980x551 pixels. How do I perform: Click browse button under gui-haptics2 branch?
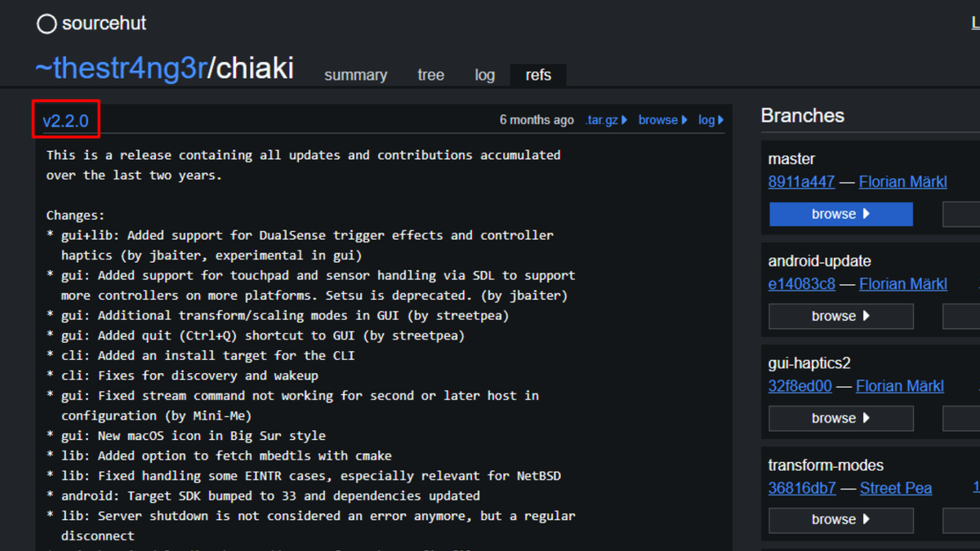(840, 418)
